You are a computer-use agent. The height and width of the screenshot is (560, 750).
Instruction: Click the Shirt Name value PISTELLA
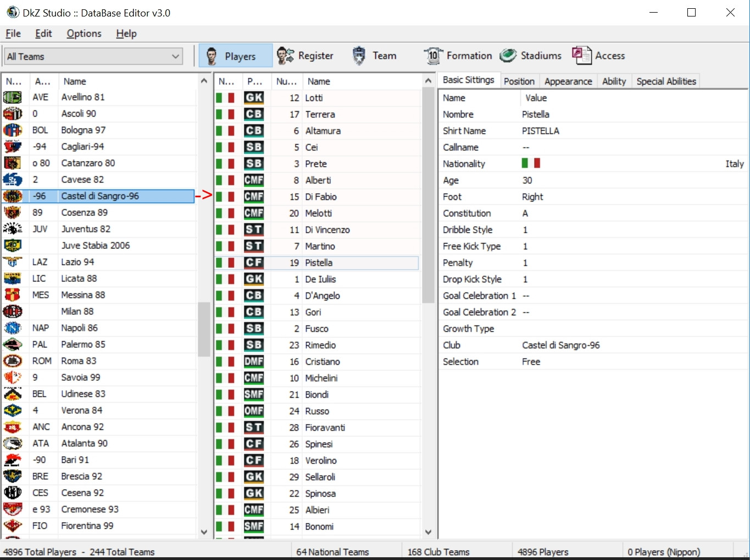pyautogui.click(x=541, y=131)
